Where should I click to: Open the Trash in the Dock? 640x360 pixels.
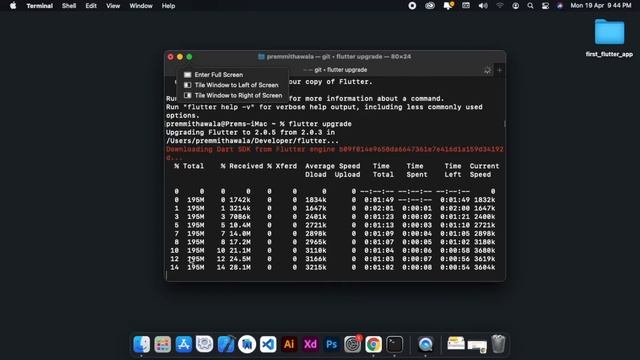tap(498, 344)
